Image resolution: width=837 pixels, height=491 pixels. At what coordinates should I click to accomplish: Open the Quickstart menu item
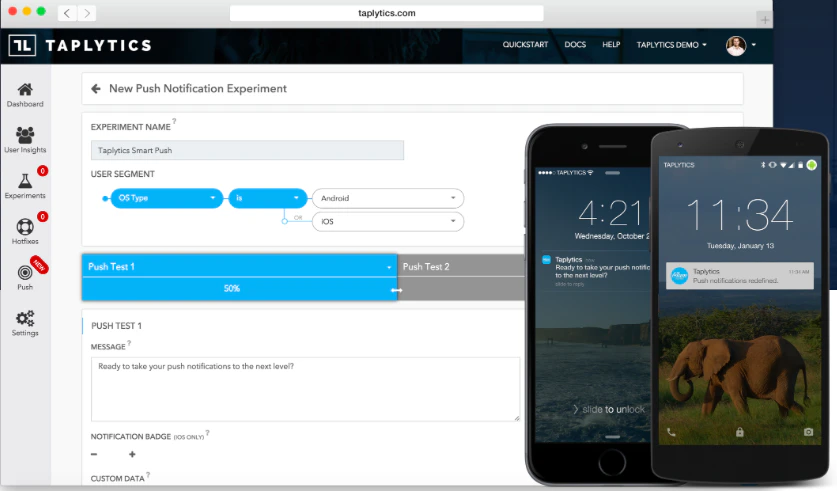click(x=525, y=45)
